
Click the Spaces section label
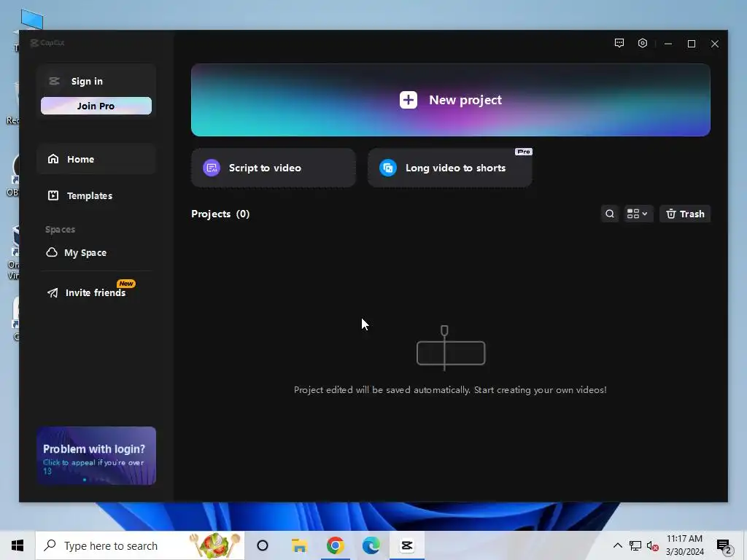pyautogui.click(x=60, y=230)
